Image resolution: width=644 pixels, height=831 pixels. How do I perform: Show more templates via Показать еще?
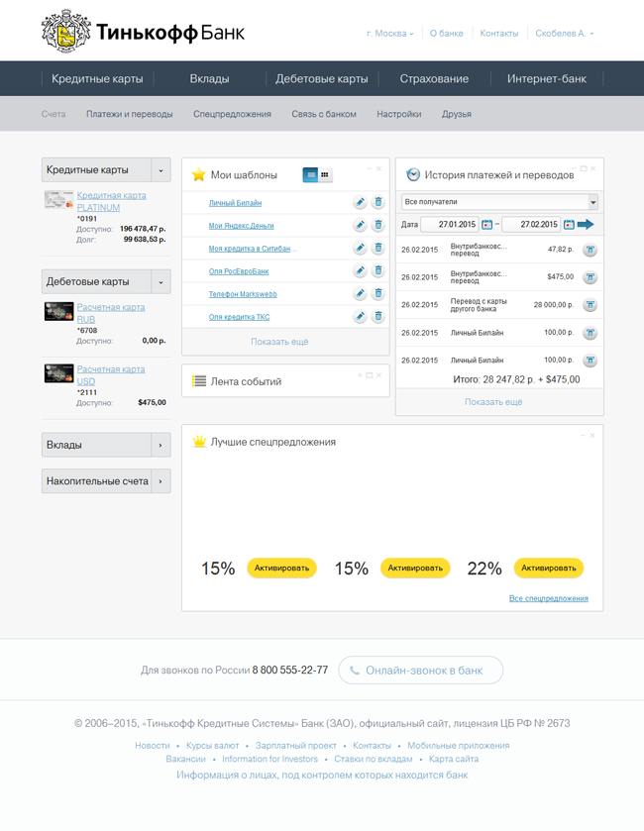click(x=279, y=342)
